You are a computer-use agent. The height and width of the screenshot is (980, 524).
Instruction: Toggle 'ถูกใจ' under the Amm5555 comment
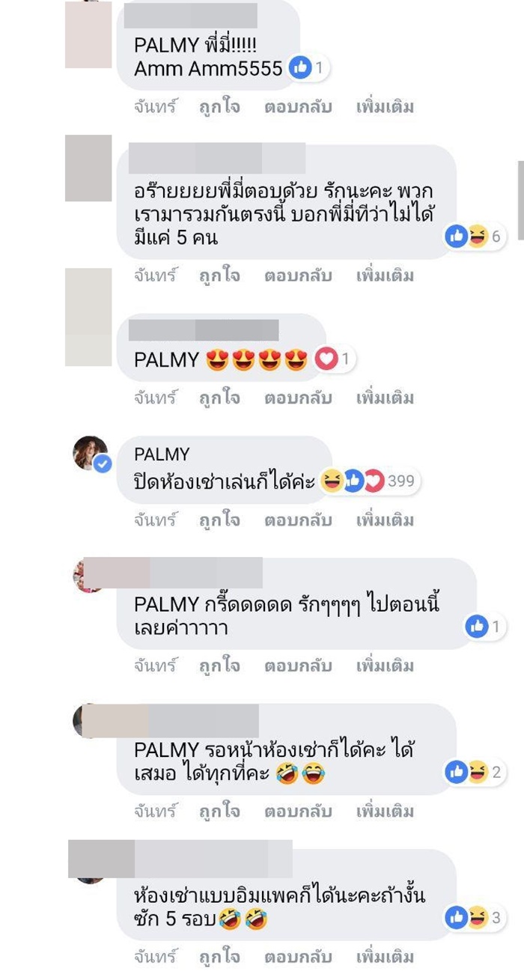[x=219, y=106]
